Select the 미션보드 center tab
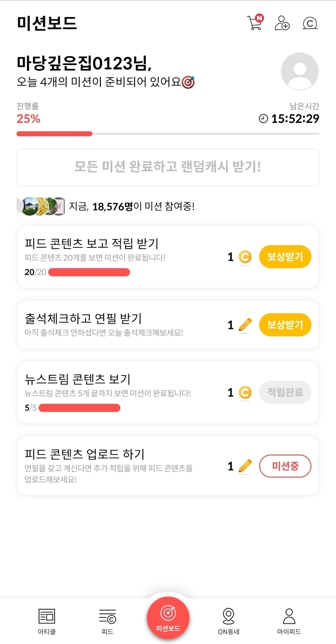This screenshot has width=336, height=644. [x=168, y=618]
